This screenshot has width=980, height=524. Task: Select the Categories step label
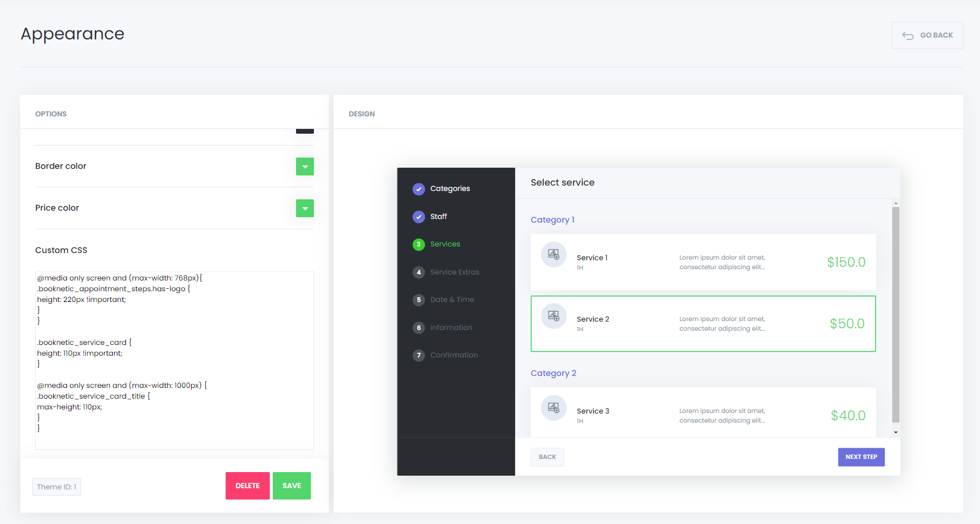[x=450, y=189]
